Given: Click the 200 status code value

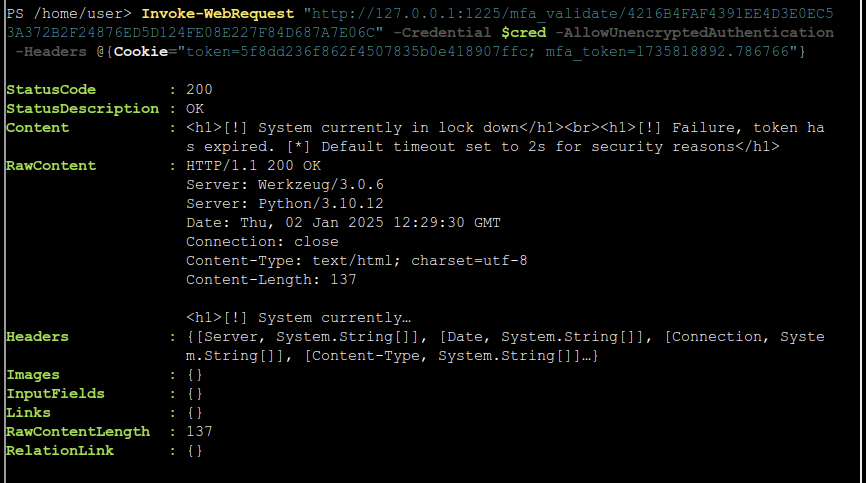Looking at the screenshot, I should pos(199,89).
